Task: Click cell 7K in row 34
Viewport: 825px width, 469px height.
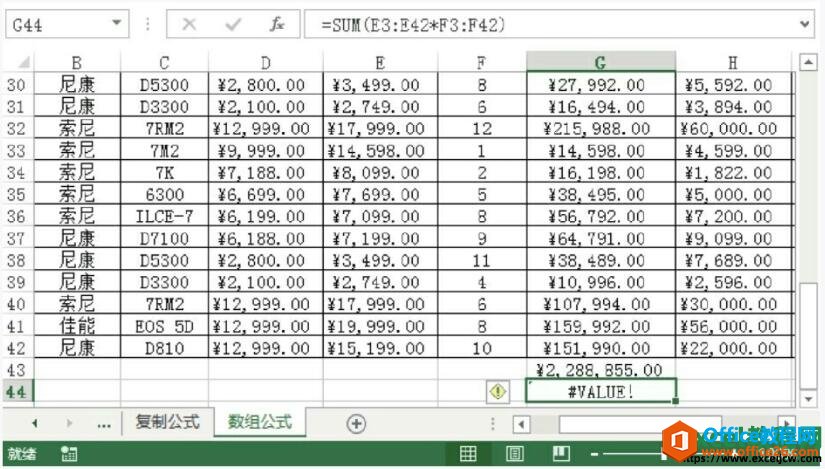Action: click(164, 173)
